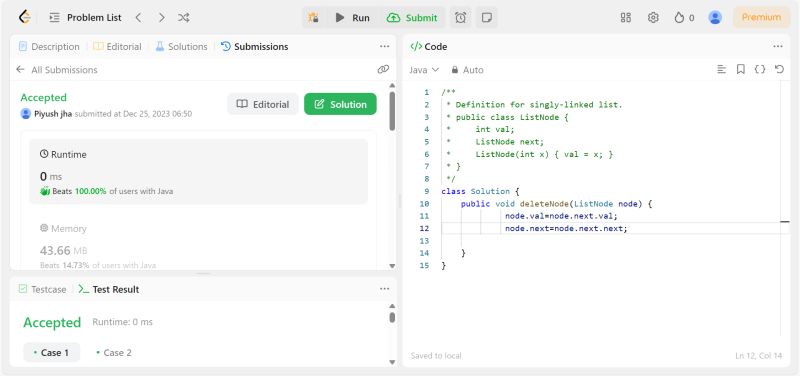This screenshot has width=800, height=376.
Task: Click line number 13 in the gutter
Action: 424,240
